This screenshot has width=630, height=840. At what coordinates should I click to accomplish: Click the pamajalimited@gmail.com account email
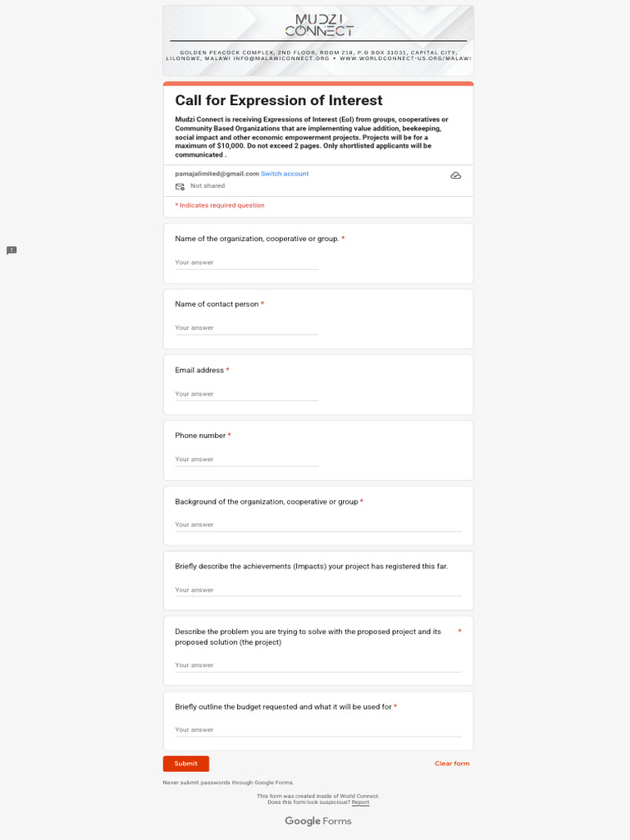pyautogui.click(x=217, y=174)
